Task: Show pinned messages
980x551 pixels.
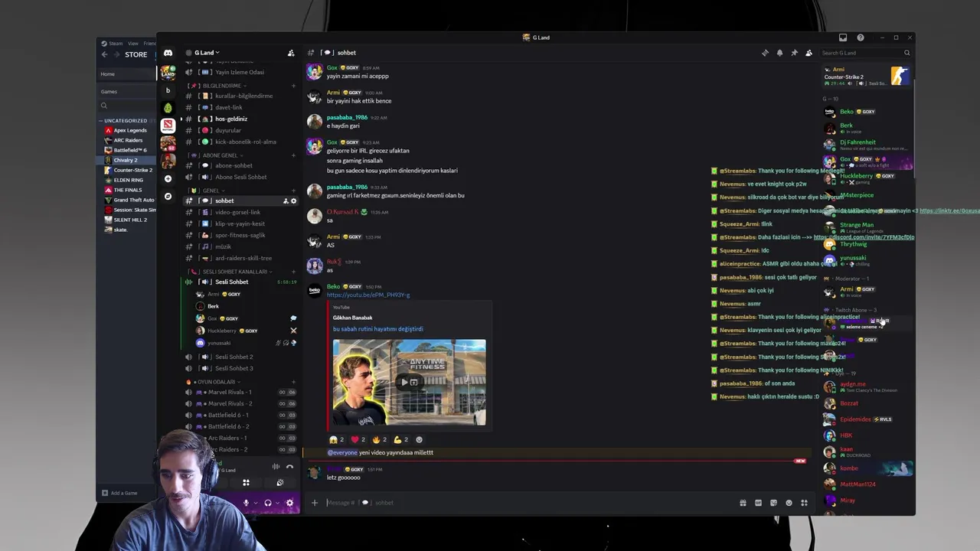Action: click(794, 53)
